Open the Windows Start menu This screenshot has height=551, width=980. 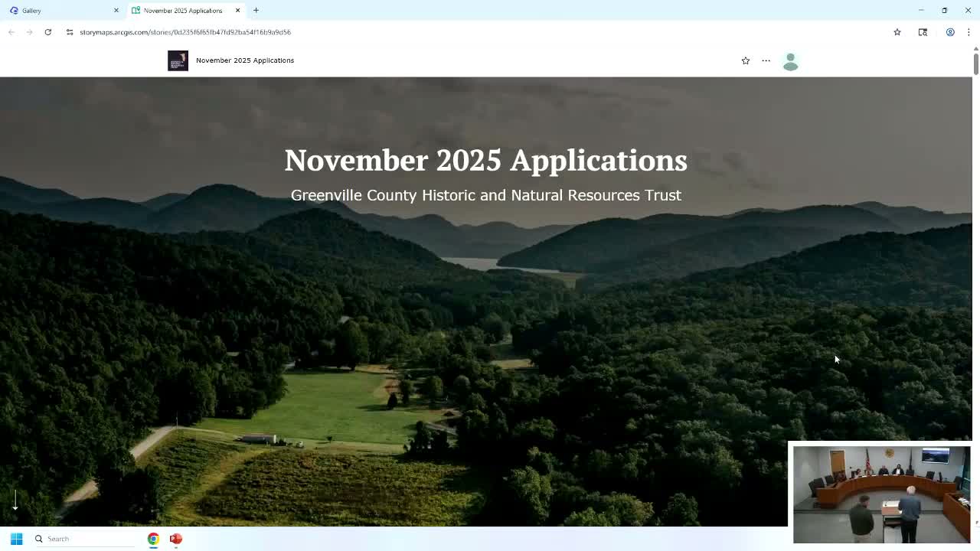15,539
